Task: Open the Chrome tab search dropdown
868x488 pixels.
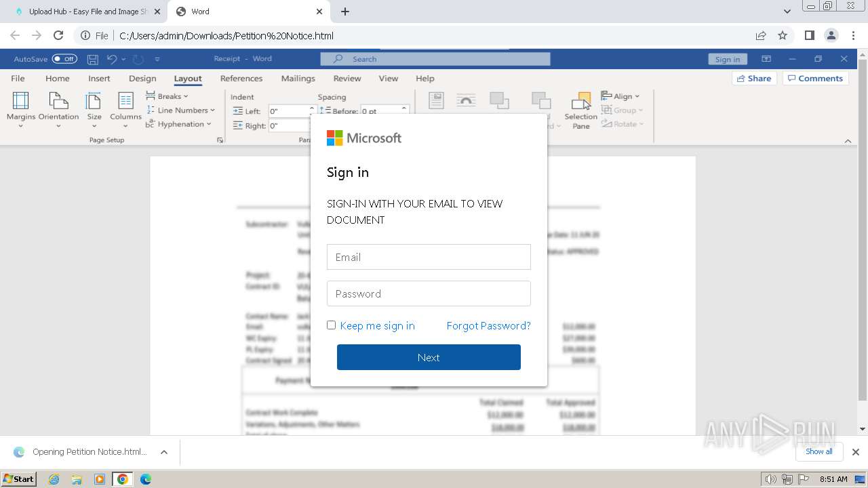Action: click(x=787, y=12)
